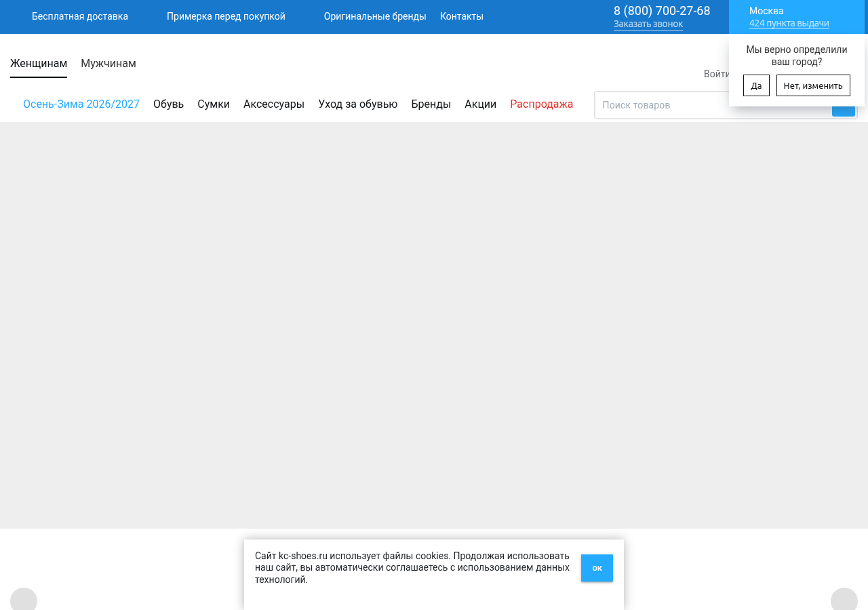Accept cookies with the ок button
Image resolution: width=868 pixels, height=610 pixels.
click(x=597, y=568)
